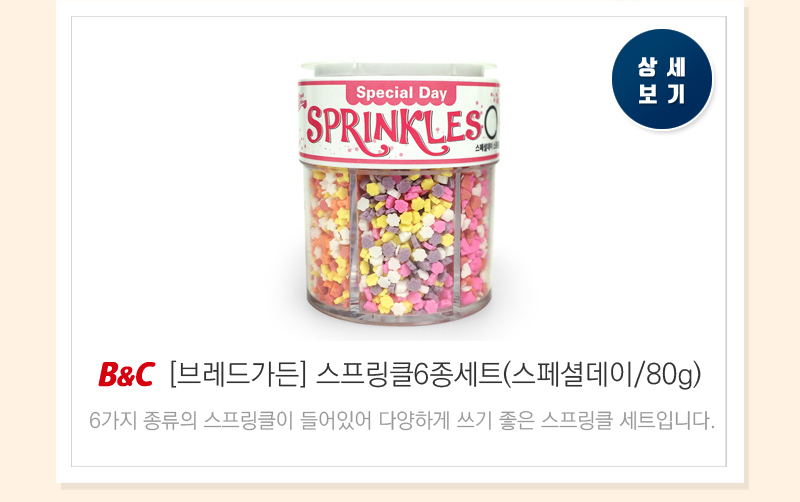Click the 상세 text inside the navy circle
The height and width of the screenshot is (502, 800).
coord(662,67)
